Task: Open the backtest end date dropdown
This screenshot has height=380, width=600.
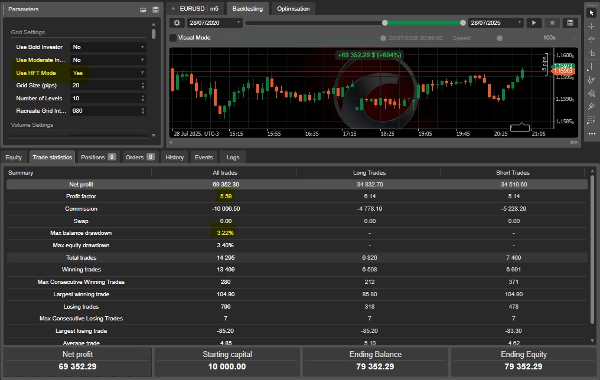Action: pyautogui.click(x=496, y=23)
